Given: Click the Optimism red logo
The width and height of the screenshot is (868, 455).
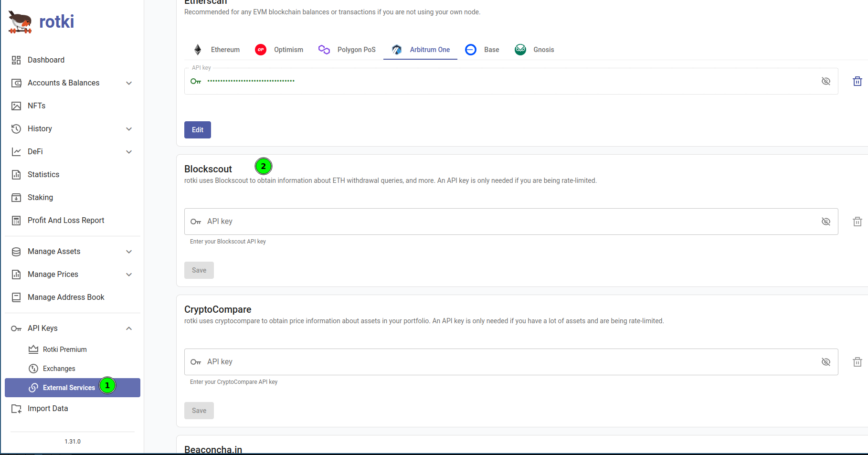Looking at the screenshot, I should coord(261,50).
